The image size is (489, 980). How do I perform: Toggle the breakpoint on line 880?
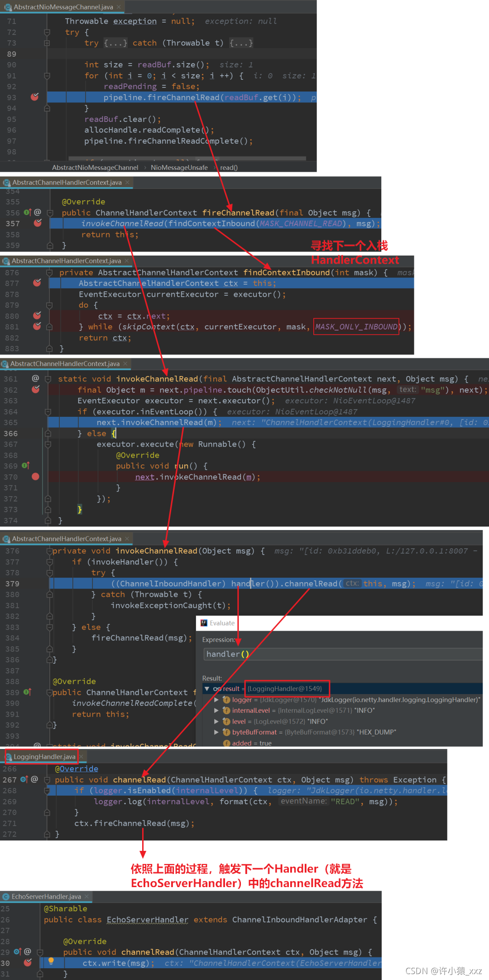pos(37,315)
